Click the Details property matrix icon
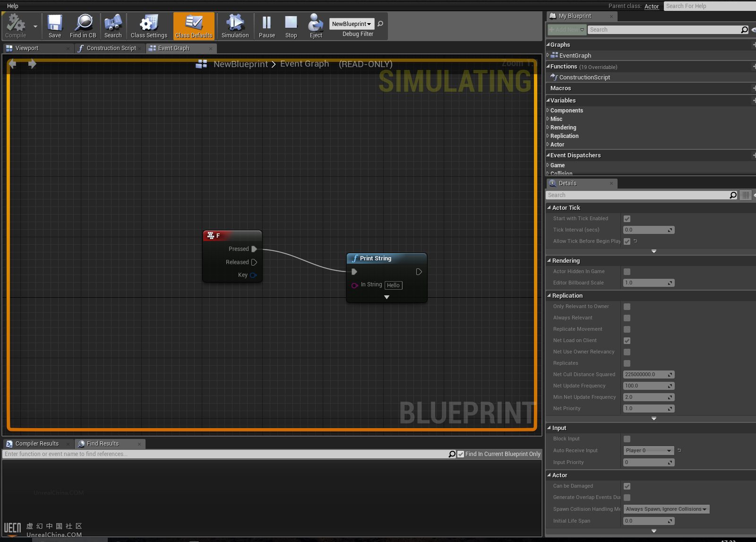The width and height of the screenshot is (756, 542). tap(745, 195)
